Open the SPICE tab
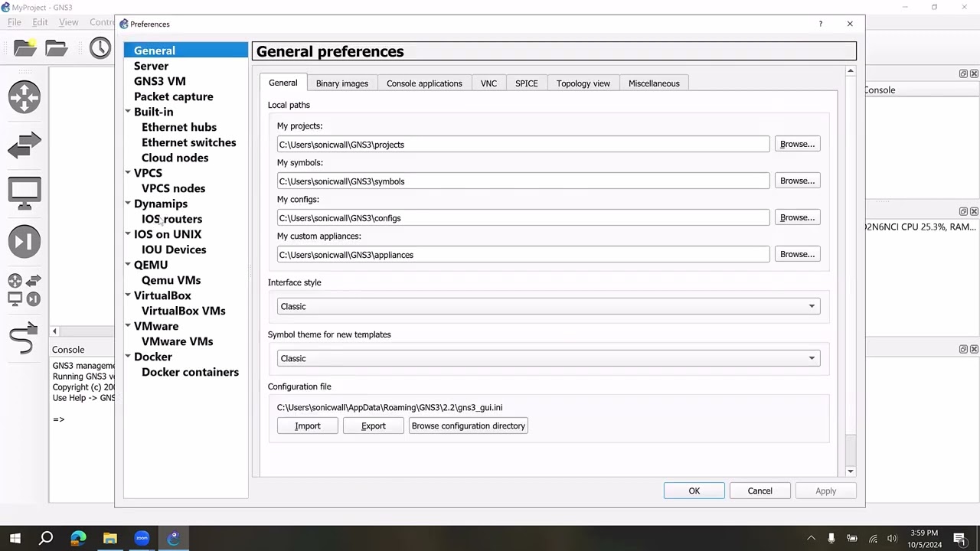 pyautogui.click(x=527, y=83)
